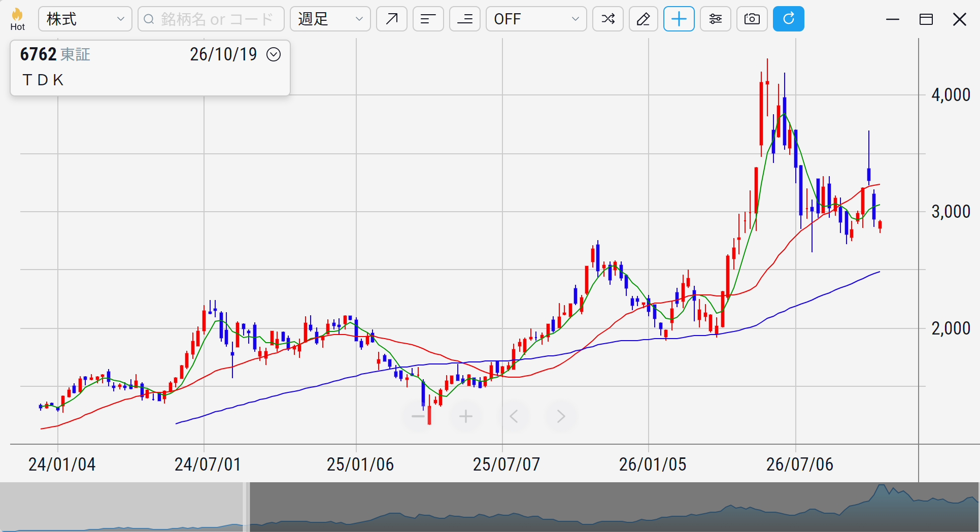This screenshot has width=980, height=532.
Task: Refresh the chart with the blue reload button
Action: [x=789, y=19]
